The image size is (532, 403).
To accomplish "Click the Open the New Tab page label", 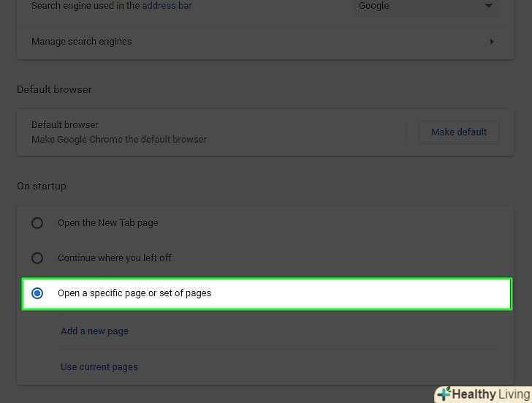I will click(x=108, y=223).
